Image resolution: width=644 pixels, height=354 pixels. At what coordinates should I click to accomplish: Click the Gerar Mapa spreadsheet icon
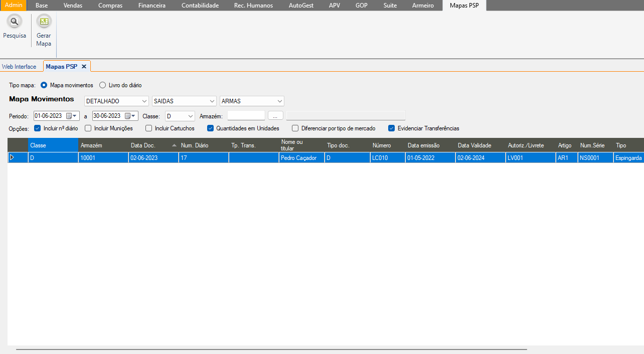pos(44,22)
